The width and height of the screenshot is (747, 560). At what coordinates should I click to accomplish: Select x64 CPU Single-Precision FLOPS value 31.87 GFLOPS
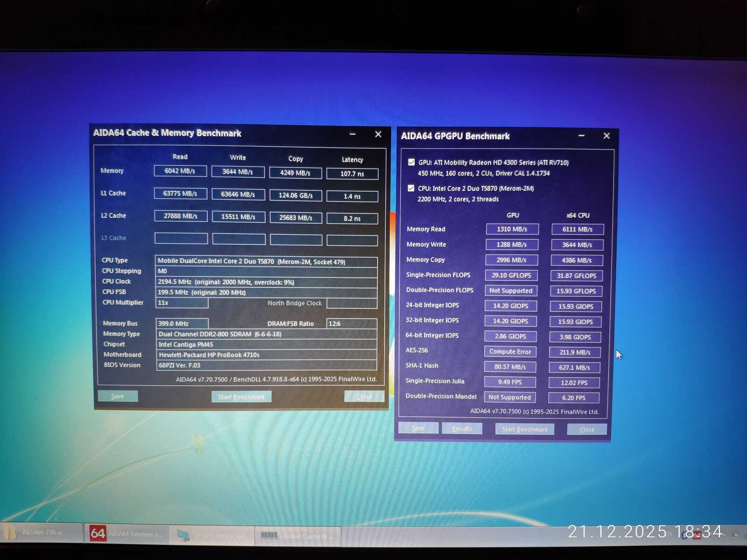point(577,276)
